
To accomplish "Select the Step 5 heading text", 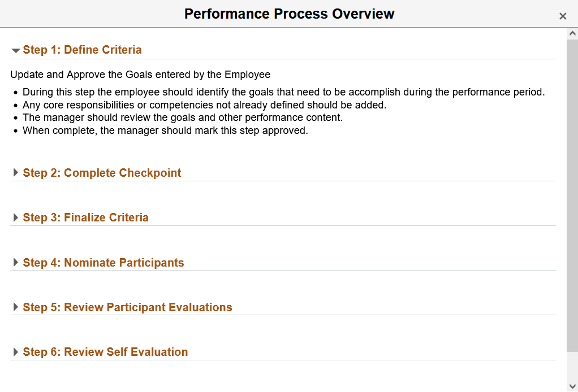I will click(127, 307).
